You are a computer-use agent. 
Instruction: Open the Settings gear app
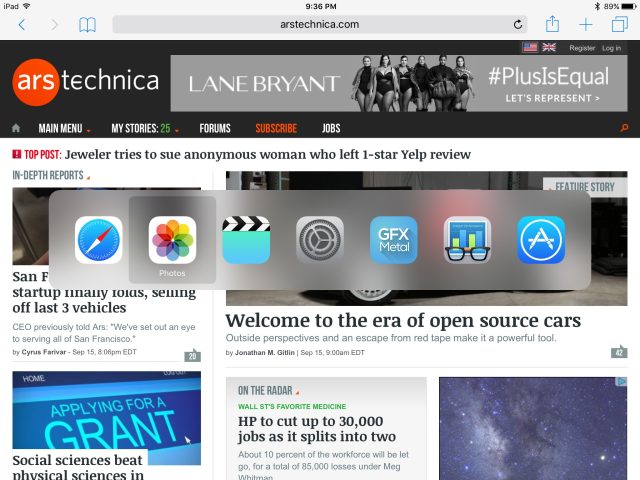tap(320, 240)
